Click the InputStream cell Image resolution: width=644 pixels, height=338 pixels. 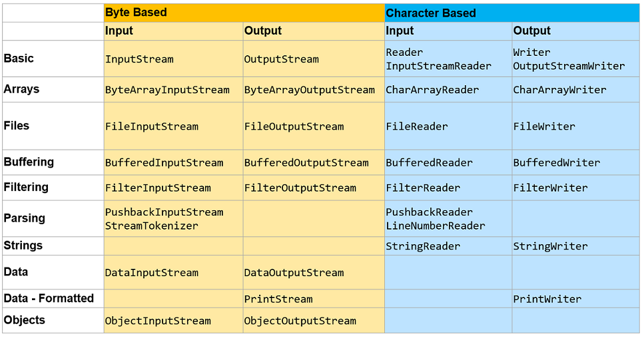(139, 59)
